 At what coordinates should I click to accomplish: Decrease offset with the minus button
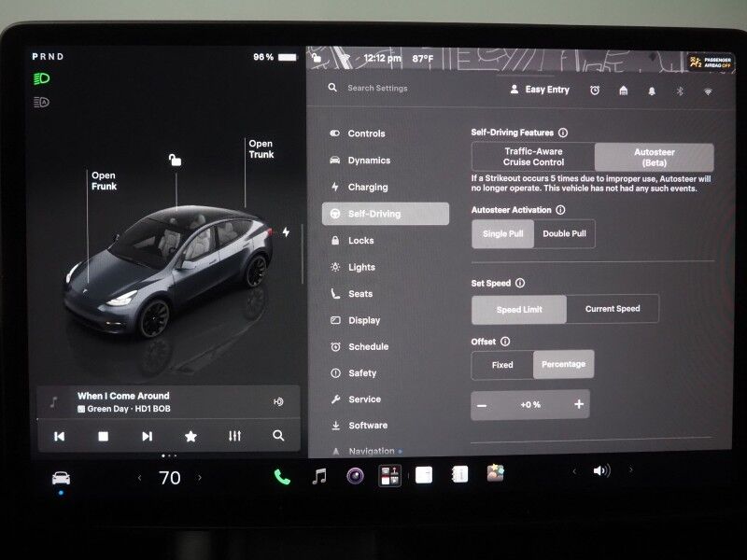tap(482, 405)
